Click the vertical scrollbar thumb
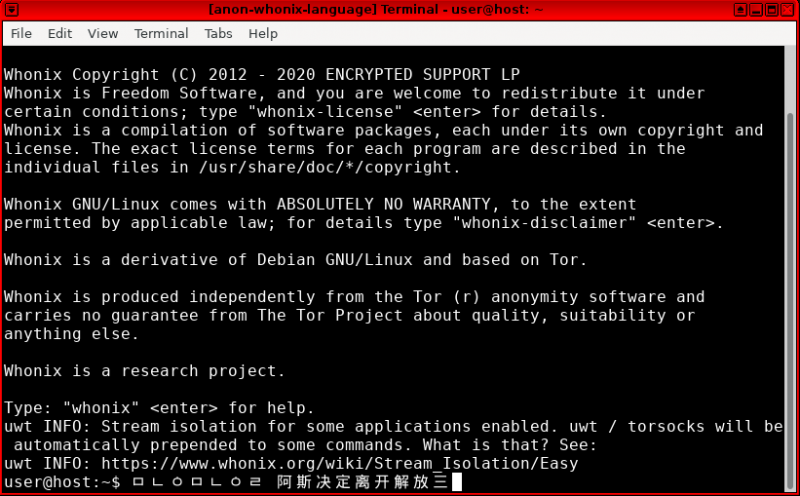The image size is (800, 496). tap(791, 301)
